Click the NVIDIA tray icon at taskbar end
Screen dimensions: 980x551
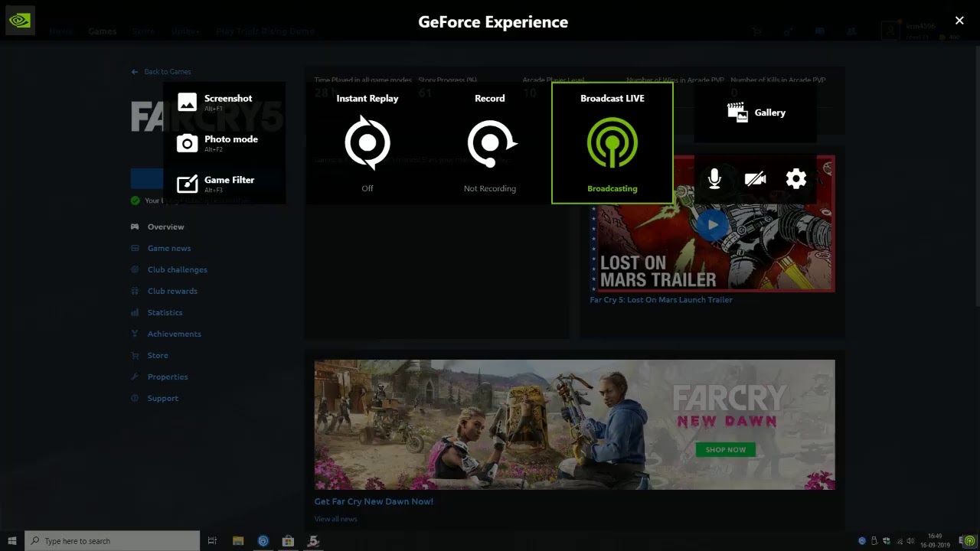[971, 541]
